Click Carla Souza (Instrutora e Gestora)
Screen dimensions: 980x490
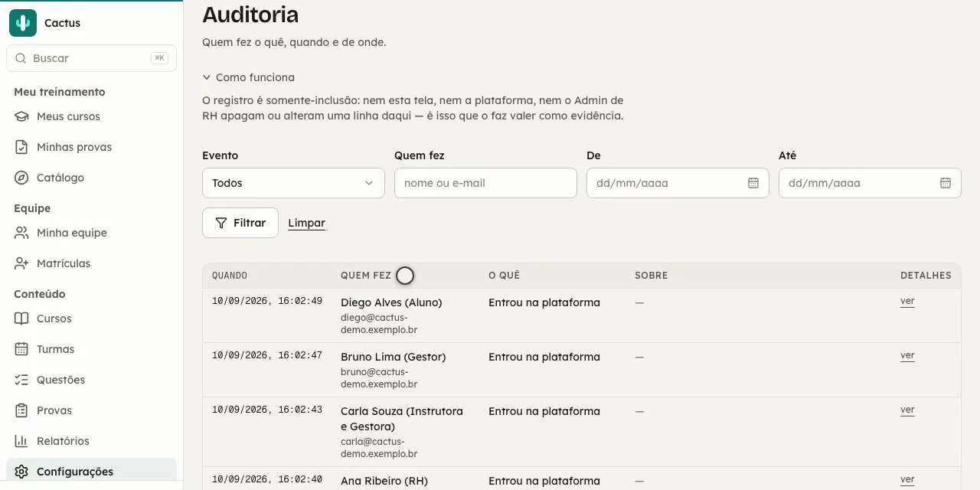point(402,419)
